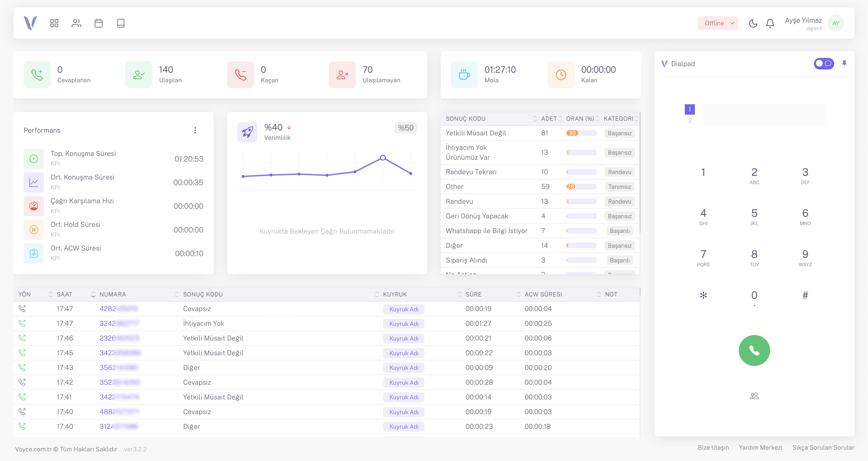Click dialpad hash key
Image resolution: width=868 pixels, height=461 pixels.
coord(805,295)
